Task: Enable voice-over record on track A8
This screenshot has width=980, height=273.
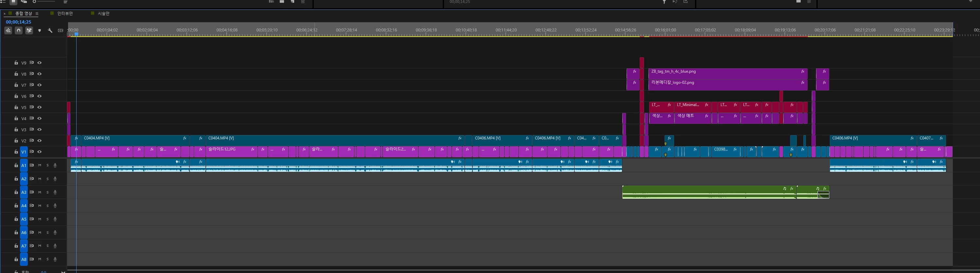Action: [x=55, y=259]
